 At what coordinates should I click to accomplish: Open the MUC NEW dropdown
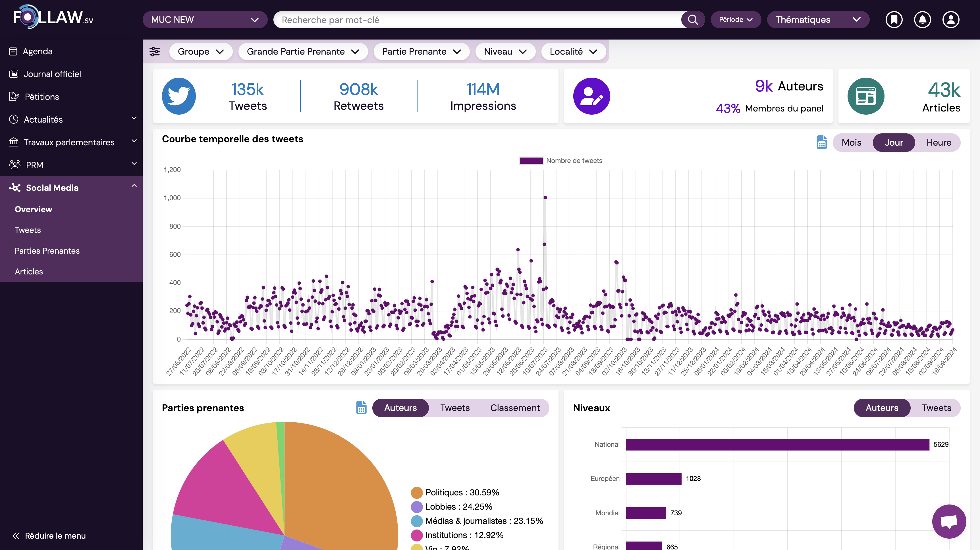click(x=205, y=20)
